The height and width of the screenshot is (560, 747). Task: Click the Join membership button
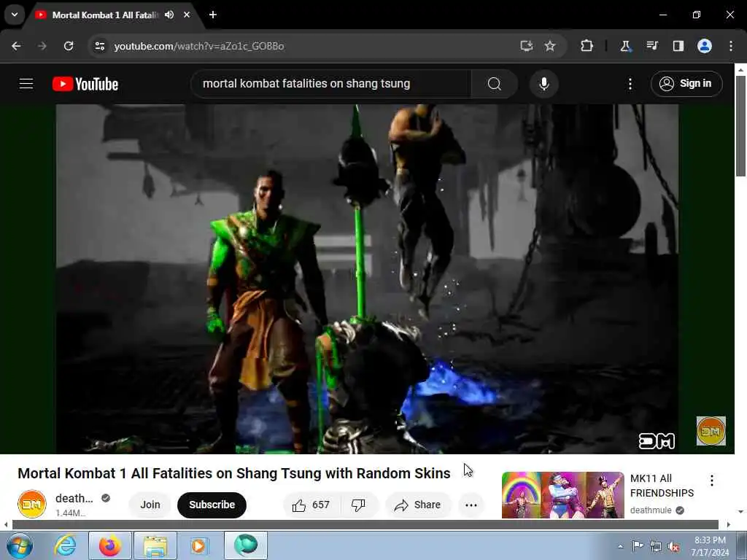[150, 505]
